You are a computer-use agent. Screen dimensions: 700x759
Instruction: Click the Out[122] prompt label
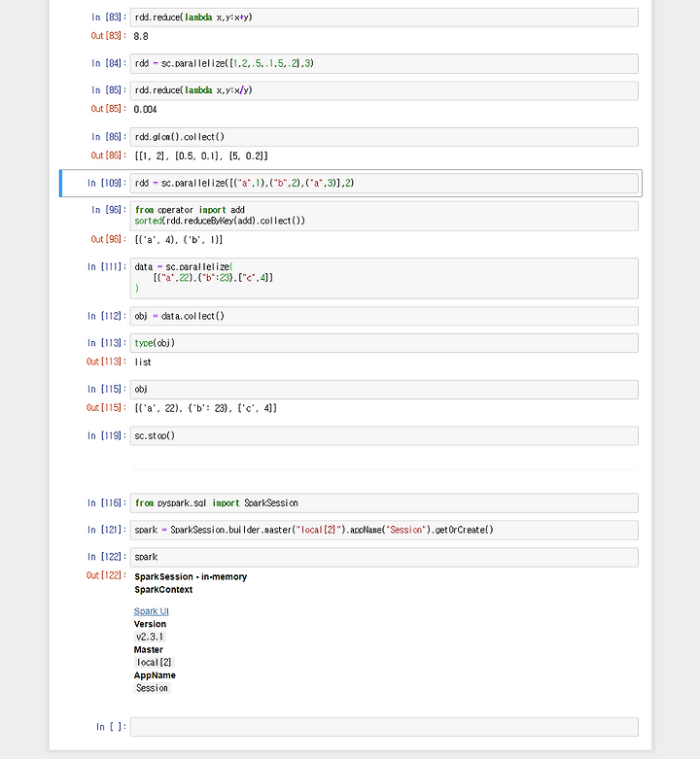click(x=106, y=575)
